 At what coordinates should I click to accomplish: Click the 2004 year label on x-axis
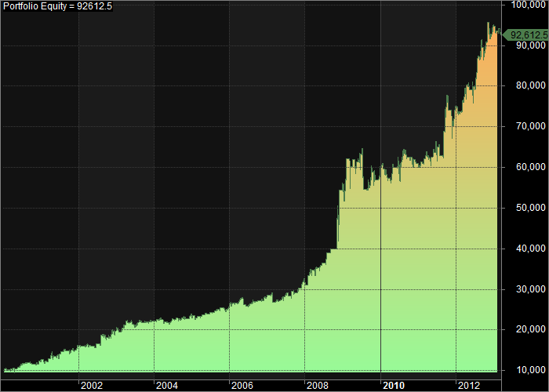pyautogui.click(x=167, y=386)
